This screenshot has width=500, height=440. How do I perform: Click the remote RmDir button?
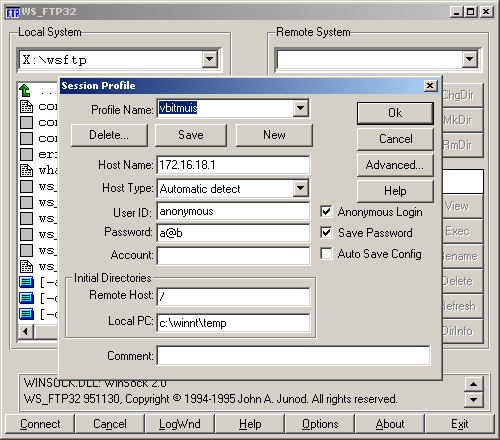point(463,145)
